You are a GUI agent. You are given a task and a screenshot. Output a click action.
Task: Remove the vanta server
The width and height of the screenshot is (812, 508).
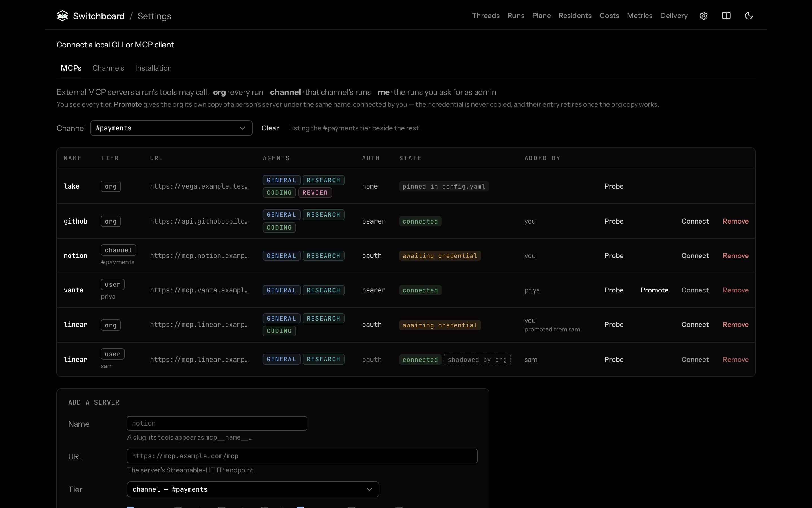(736, 290)
